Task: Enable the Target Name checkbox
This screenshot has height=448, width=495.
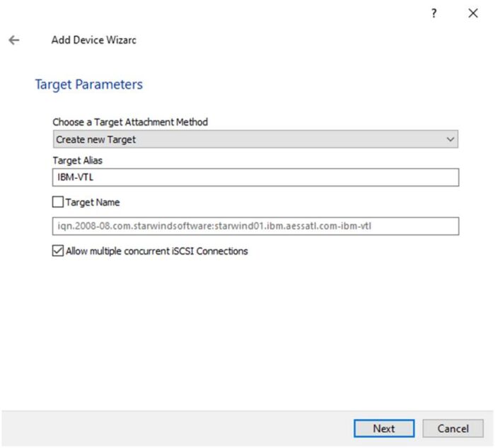Action: tap(58, 202)
